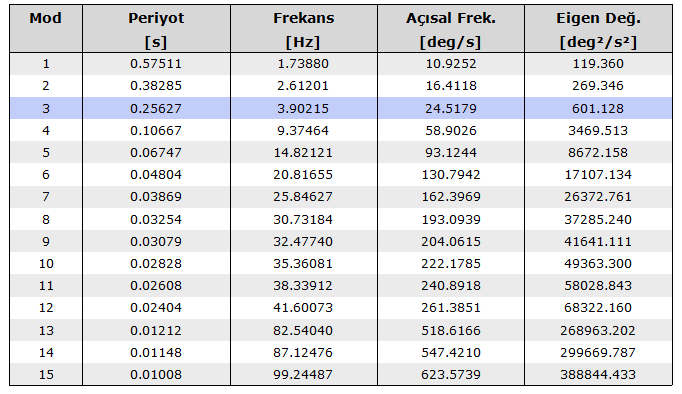The image size is (682, 394).
Task: Click eigenvalue 17107.134
Action: [x=598, y=175]
